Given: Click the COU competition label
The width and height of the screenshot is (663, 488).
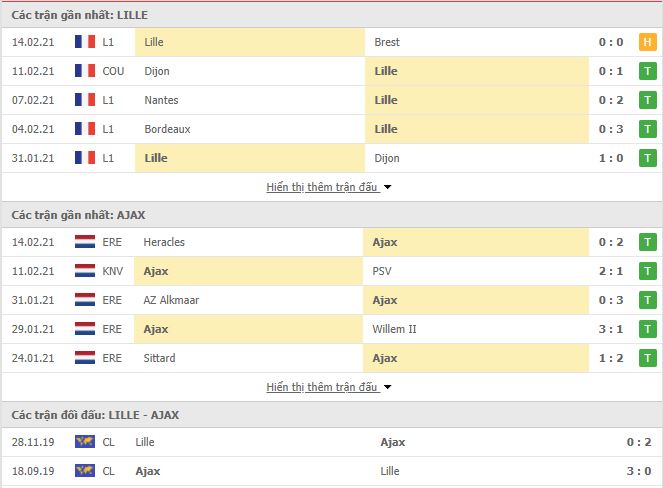Looking at the screenshot, I should (113, 71).
